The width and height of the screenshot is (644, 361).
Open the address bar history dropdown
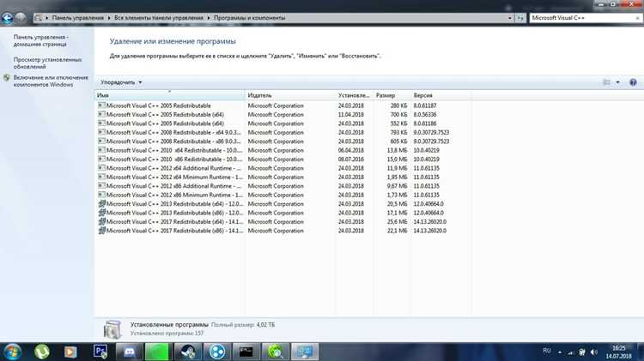[510, 18]
